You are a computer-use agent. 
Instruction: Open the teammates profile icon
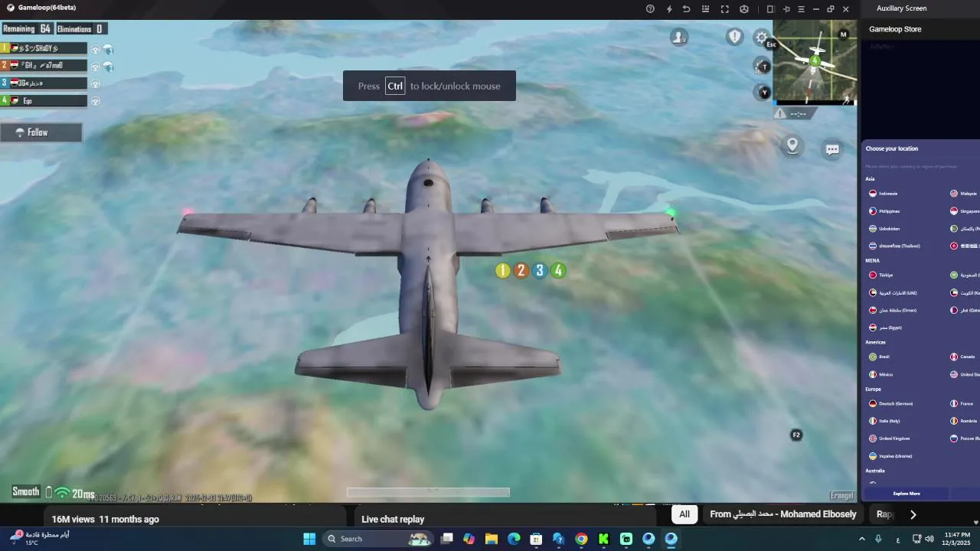(679, 37)
